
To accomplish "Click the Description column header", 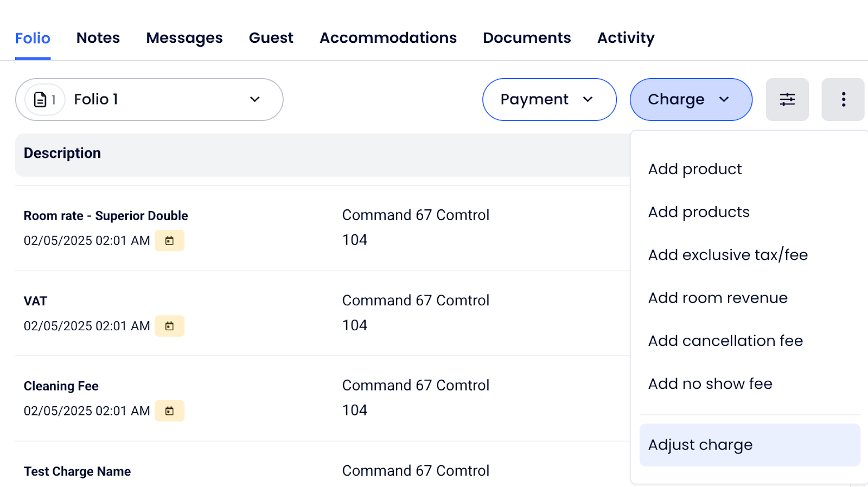I will coord(62,153).
